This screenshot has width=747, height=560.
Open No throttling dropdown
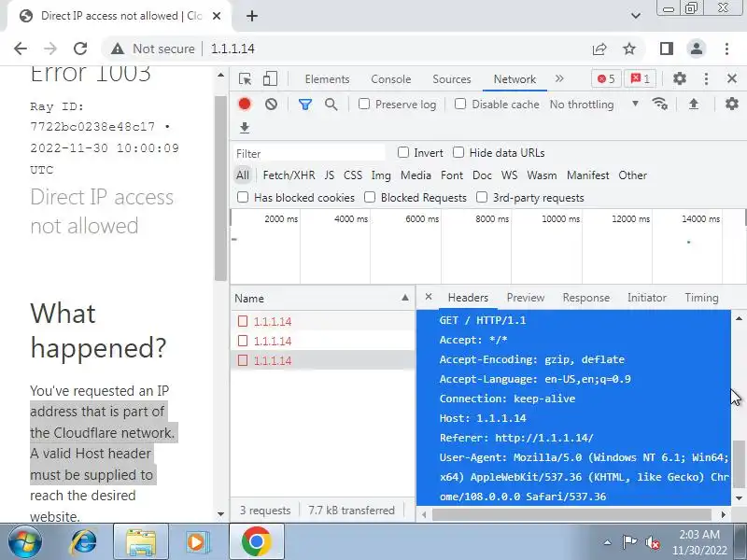point(594,105)
